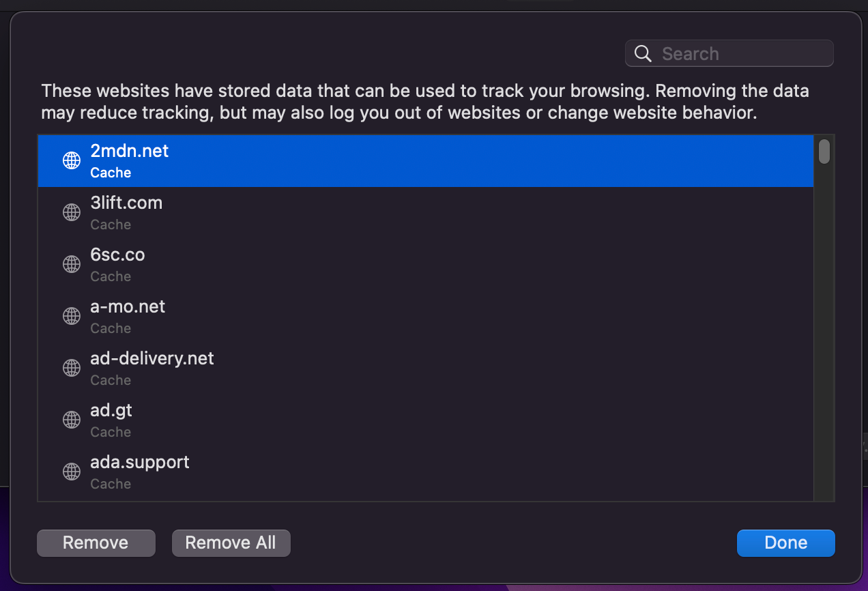Click the globe icon next to 3lift.com
Viewport: 868px width, 591px height.
[x=72, y=212]
